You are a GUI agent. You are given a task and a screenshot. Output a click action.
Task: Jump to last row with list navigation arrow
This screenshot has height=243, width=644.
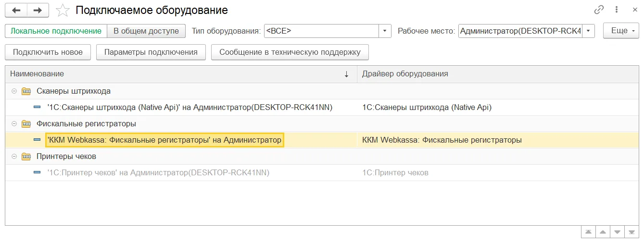pos(631,232)
